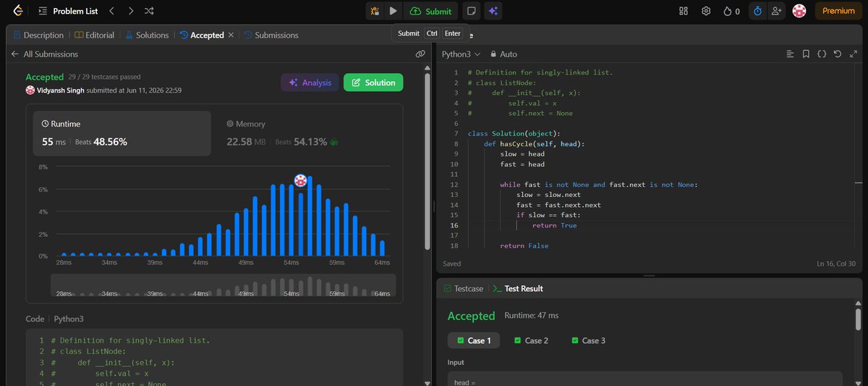Select Case 1 test case
The image size is (868, 386).
pyautogui.click(x=474, y=340)
